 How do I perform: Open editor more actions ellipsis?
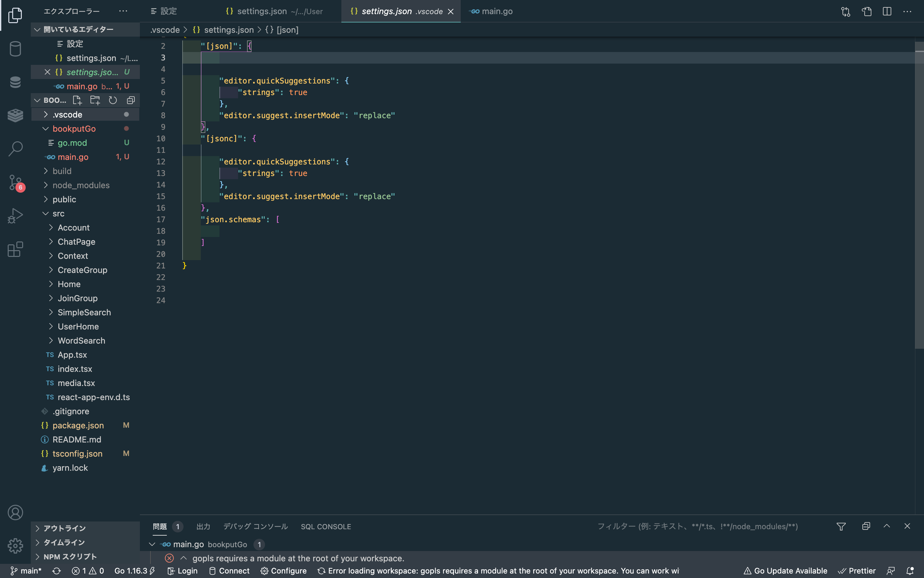pyautogui.click(x=907, y=12)
